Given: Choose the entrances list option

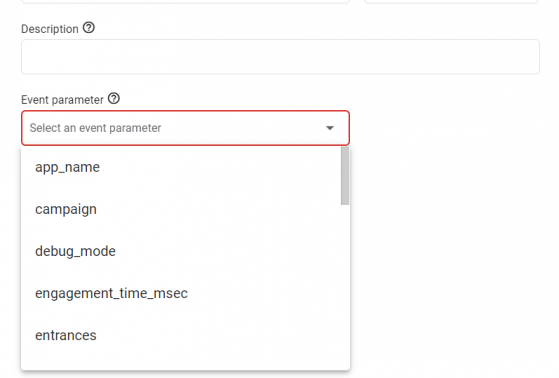Looking at the screenshot, I should [181, 336].
